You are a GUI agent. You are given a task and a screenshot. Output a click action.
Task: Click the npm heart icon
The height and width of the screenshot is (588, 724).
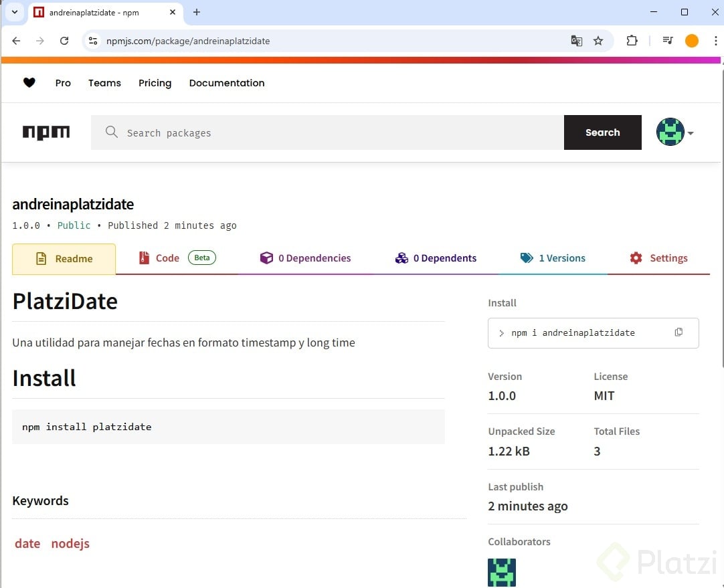pyautogui.click(x=29, y=83)
